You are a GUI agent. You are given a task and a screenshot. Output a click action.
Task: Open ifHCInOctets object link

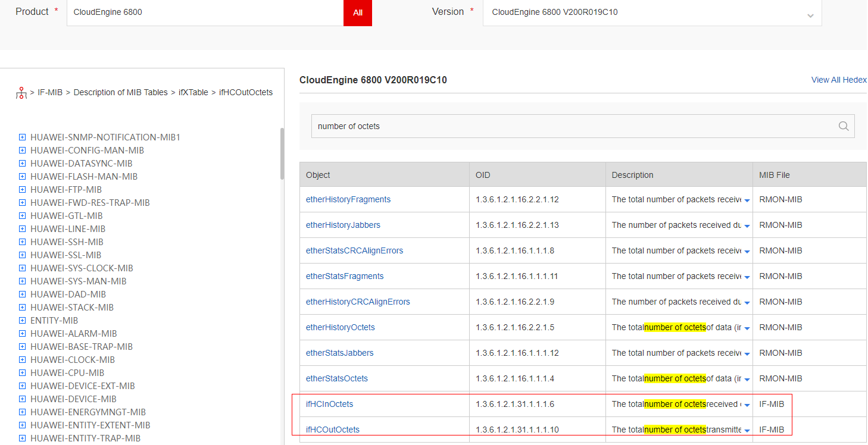pos(329,404)
